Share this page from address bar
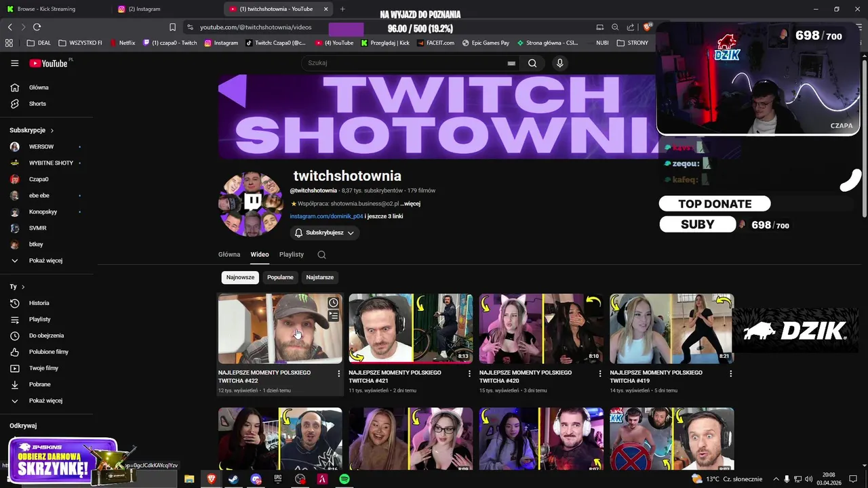868x488 pixels. pos(631,27)
